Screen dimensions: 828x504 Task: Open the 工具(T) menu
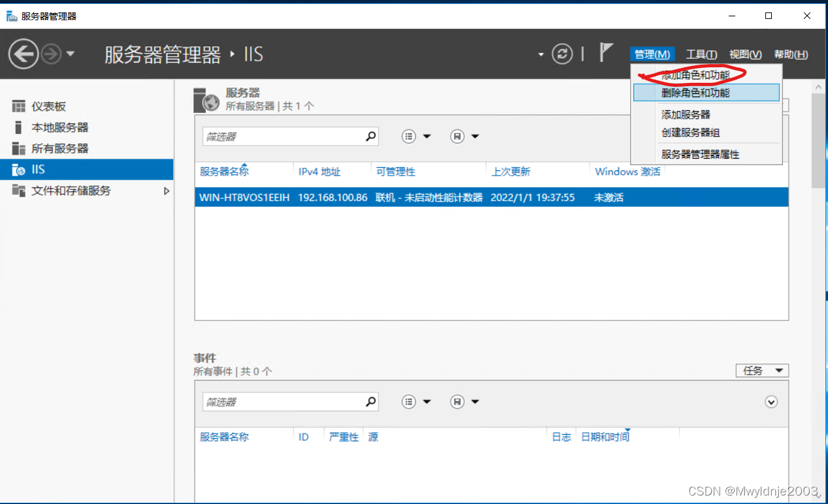tap(701, 54)
